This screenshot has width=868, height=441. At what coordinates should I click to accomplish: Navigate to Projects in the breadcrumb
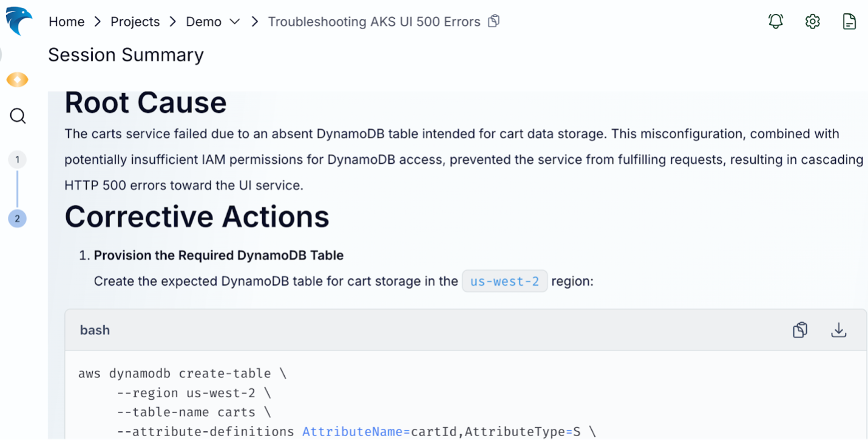tap(135, 22)
